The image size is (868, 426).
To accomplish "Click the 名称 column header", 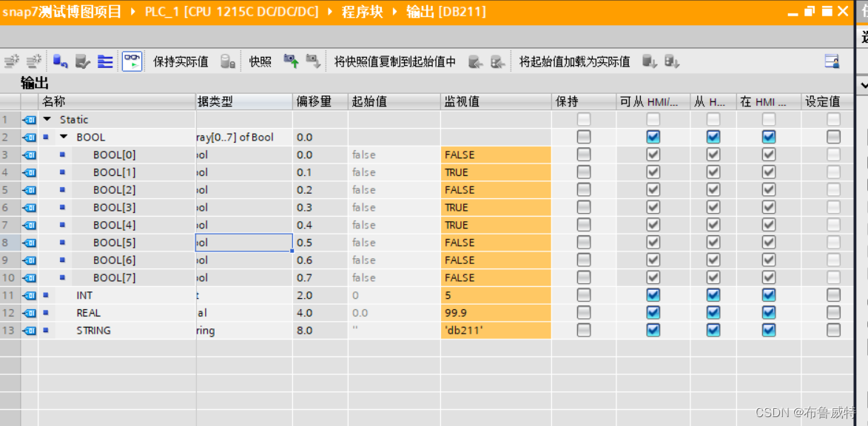I will pyautogui.click(x=116, y=101).
